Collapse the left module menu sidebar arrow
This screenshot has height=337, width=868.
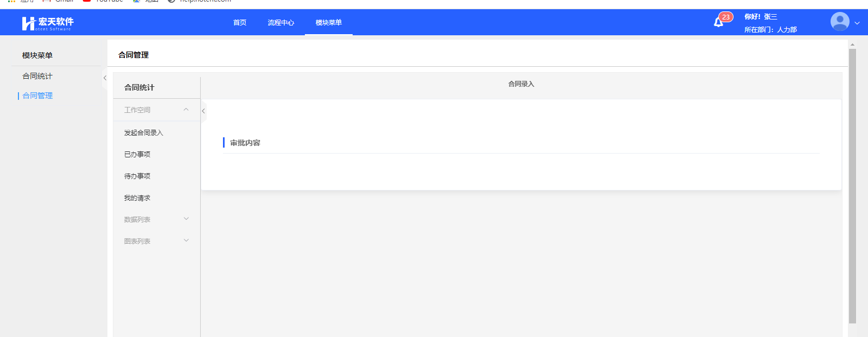coord(105,78)
